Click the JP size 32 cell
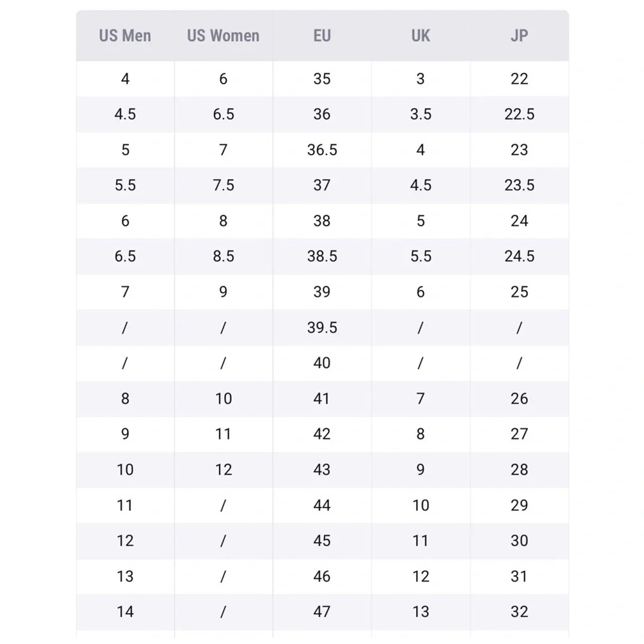 coord(520,612)
